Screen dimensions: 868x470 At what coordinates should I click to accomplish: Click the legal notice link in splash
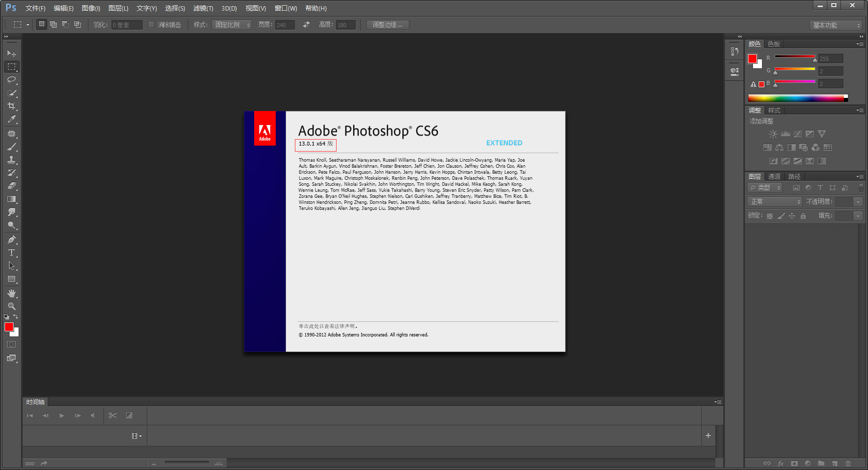[x=328, y=326]
